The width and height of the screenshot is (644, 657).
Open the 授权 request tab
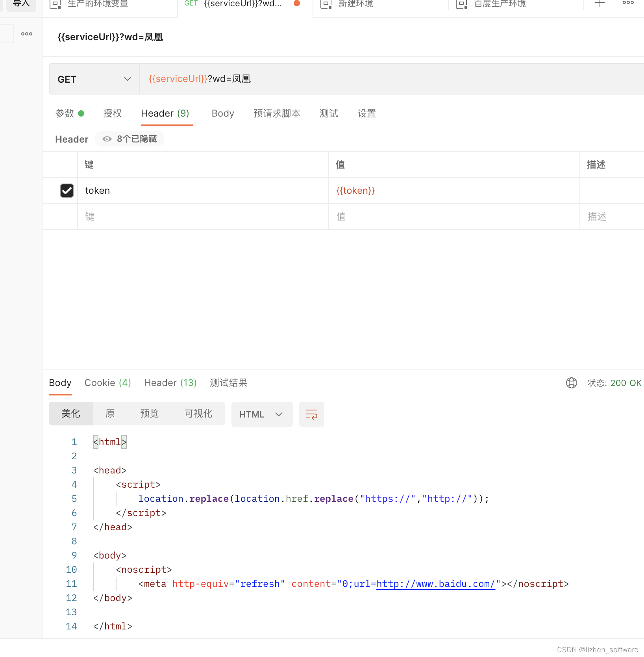tap(113, 113)
